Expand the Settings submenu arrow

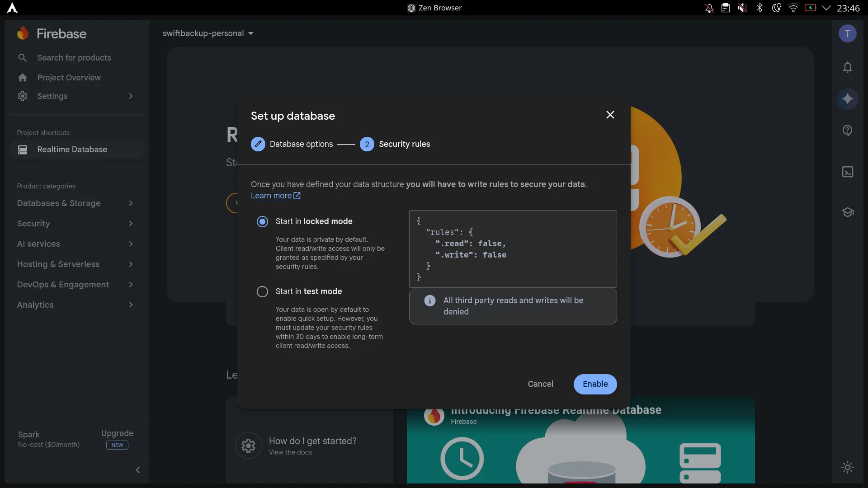(131, 96)
